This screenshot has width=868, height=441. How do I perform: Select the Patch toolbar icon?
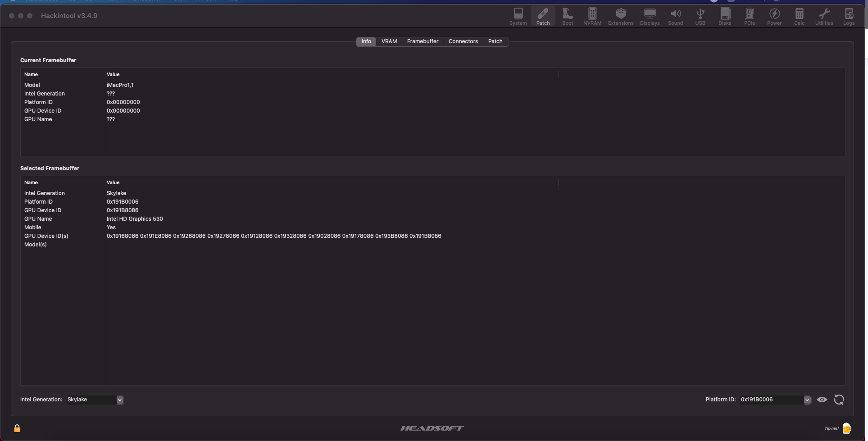[543, 17]
